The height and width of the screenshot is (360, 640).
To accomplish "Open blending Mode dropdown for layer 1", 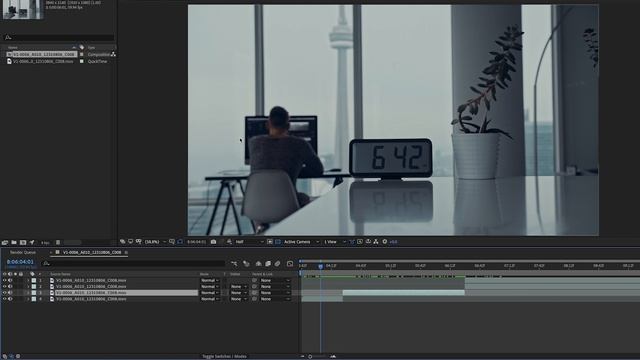I will (209, 280).
